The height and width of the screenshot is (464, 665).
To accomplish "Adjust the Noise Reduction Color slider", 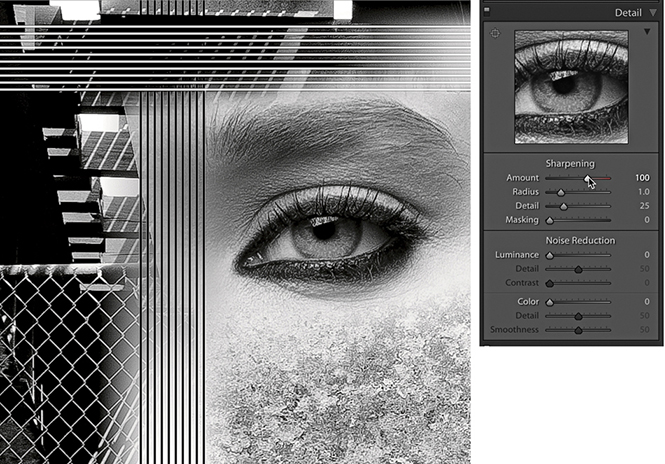I will [550, 302].
